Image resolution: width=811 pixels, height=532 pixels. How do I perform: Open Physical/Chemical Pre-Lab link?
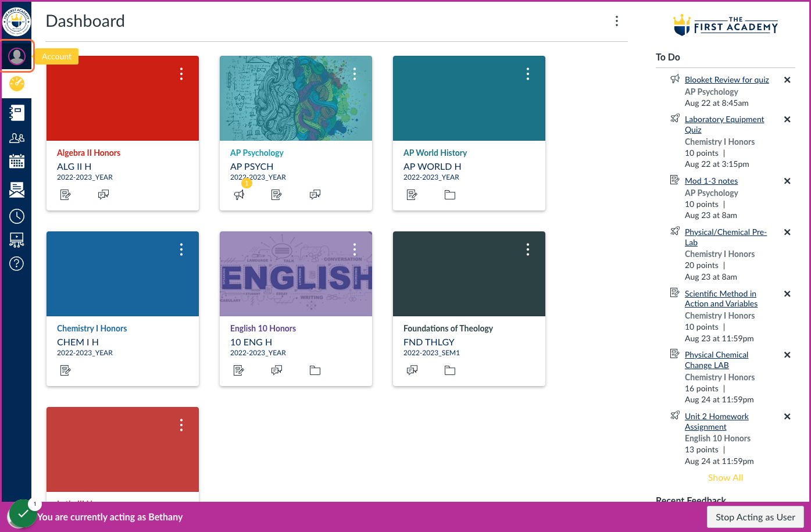[726, 237]
